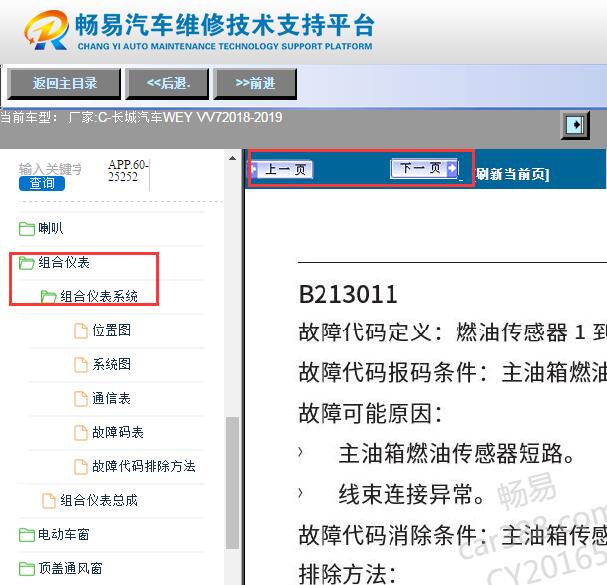
Task: Click the 故障代码排除方法 document icon
Action: click(81, 467)
